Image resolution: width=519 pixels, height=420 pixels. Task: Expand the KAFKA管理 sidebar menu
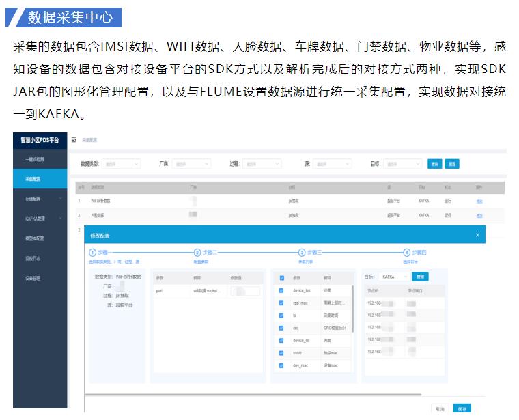click(x=40, y=219)
